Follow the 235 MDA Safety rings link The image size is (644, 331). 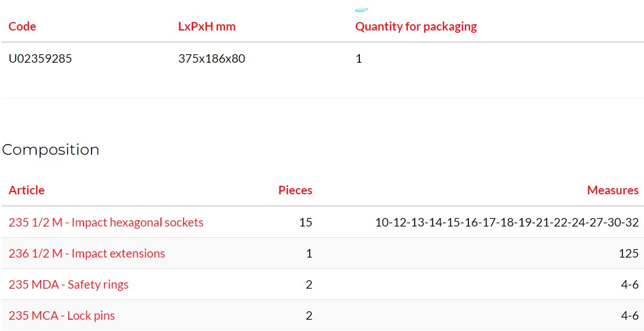point(68,285)
